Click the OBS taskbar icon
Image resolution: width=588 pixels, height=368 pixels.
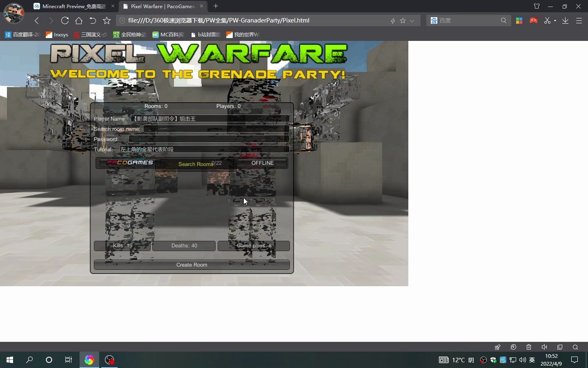(x=109, y=360)
